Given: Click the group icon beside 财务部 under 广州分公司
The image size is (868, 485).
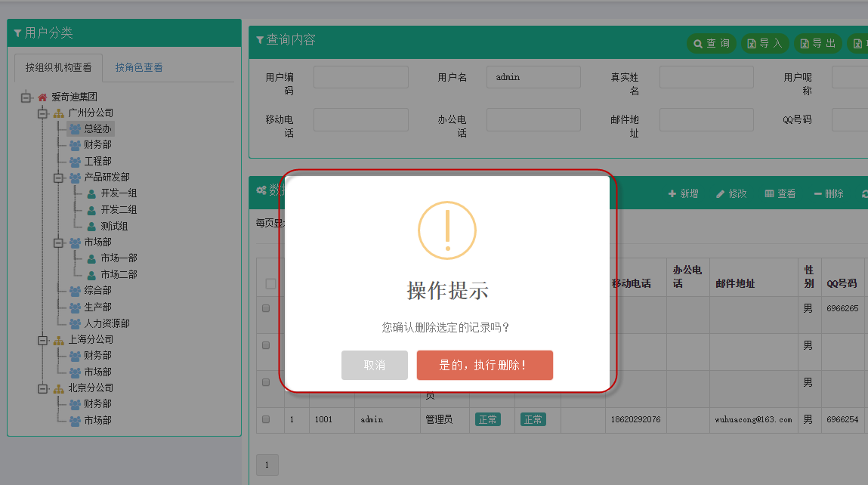Looking at the screenshot, I should (75, 145).
